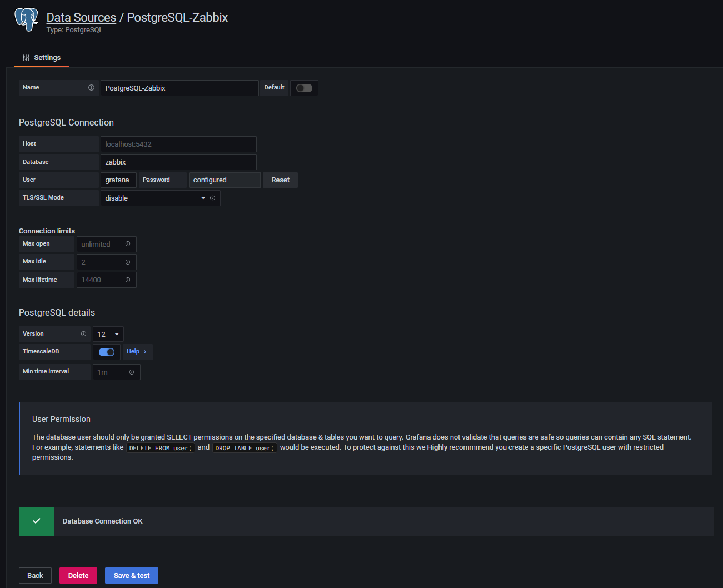Image resolution: width=723 pixels, height=588 pixels.
Task: Click the PostgreSQL elephant logo icon
Action: tap(26, 19)
